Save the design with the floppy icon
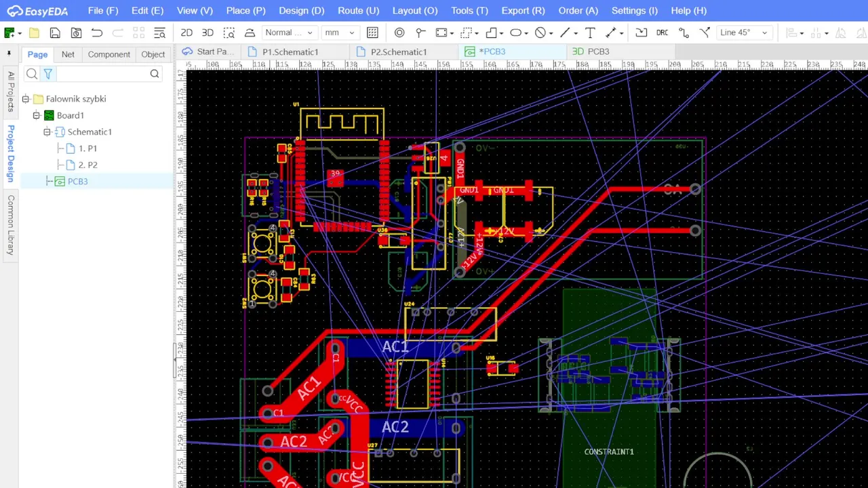 [x=55, y=33]
